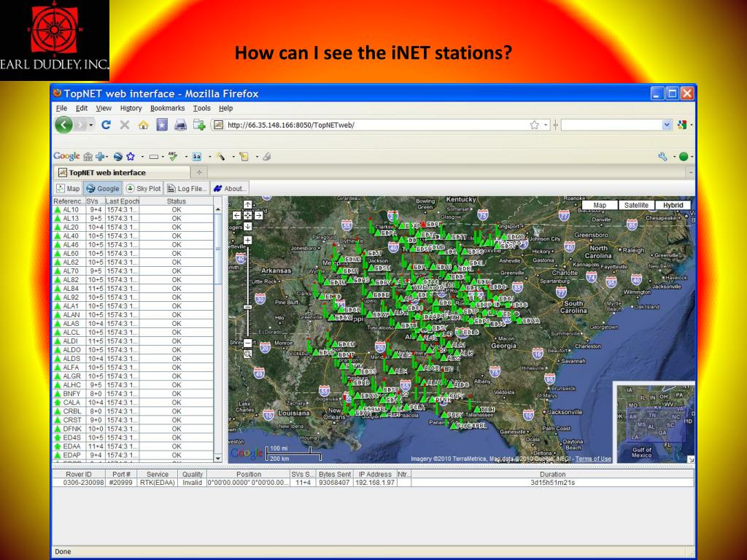
Task: Reload the page with the blue refresh icon
Action: point(106,125)
